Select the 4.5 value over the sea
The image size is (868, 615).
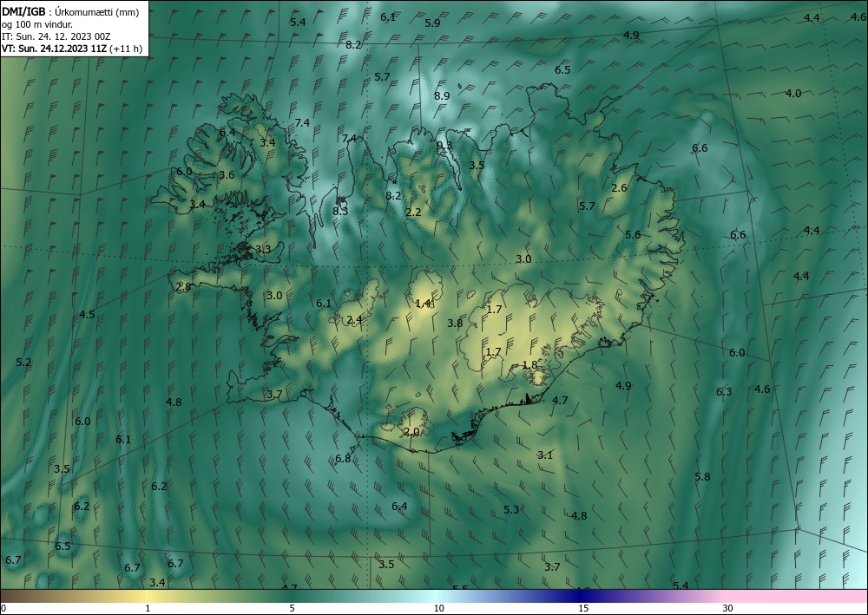pos(87,315)
